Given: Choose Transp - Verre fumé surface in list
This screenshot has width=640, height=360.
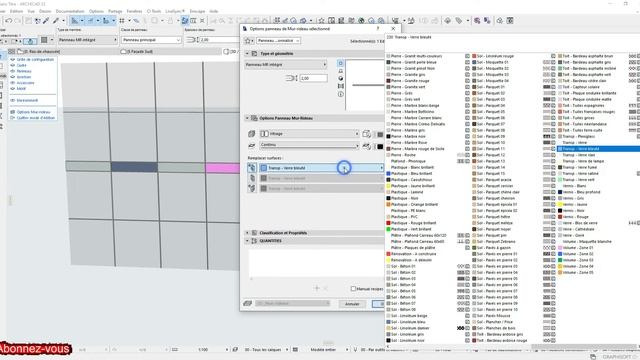Looking at the screenshot, I should coord(580,167).
